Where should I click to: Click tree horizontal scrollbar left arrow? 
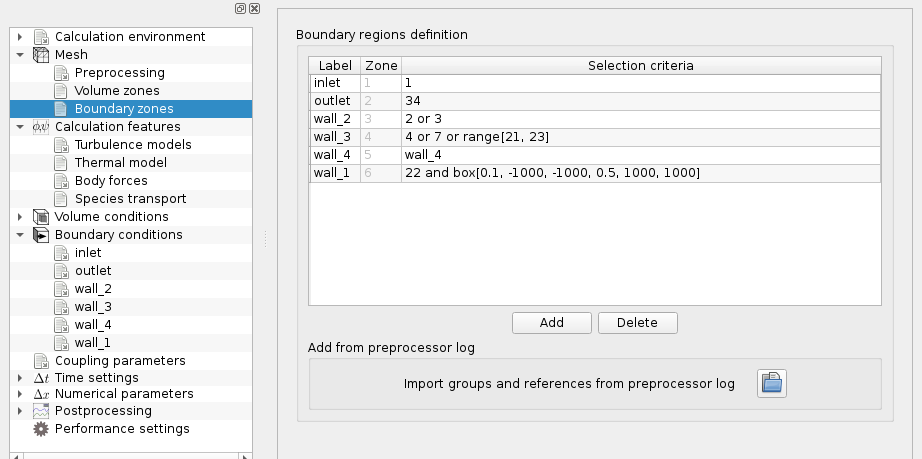point(16,455)
